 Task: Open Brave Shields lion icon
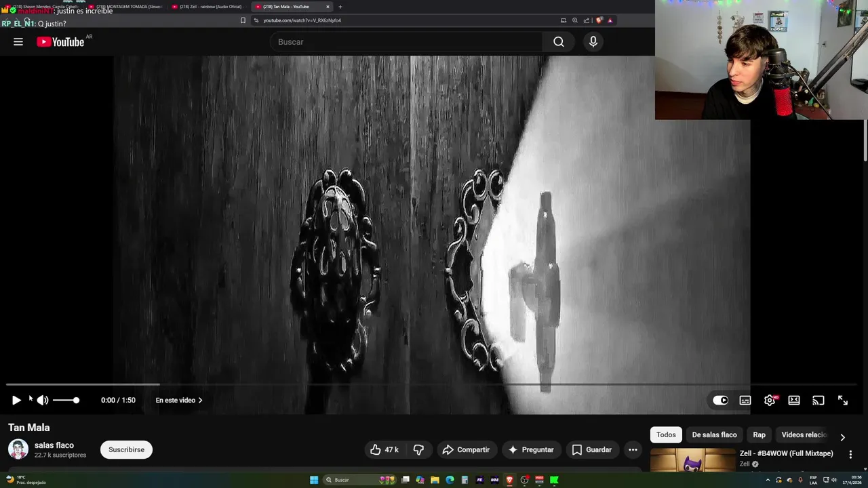[599, 20]
